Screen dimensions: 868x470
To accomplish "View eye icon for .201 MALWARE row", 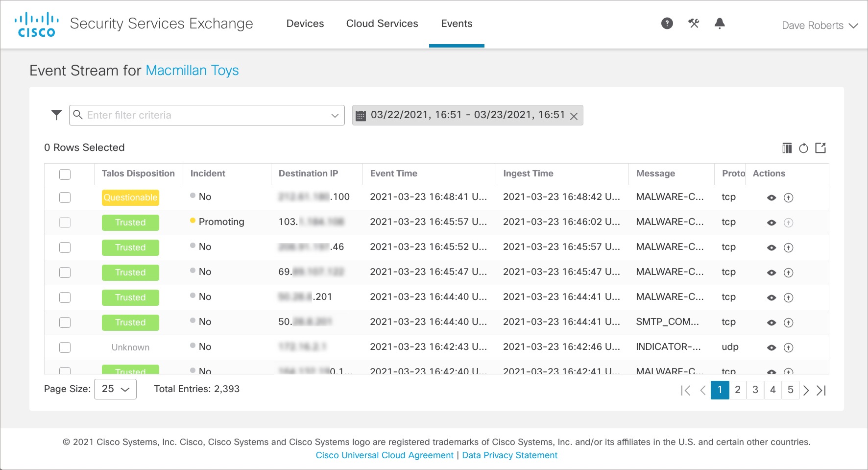I will (772, 298).
